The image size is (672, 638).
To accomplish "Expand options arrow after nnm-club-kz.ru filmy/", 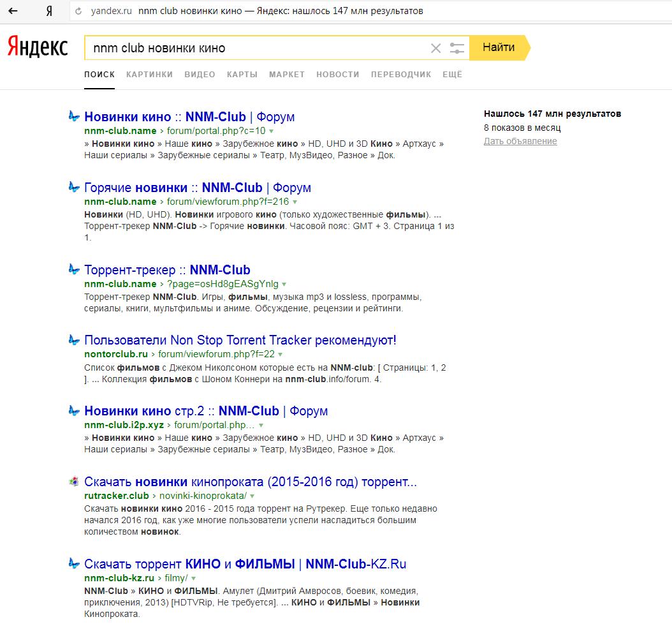I will tap(194, 579).
